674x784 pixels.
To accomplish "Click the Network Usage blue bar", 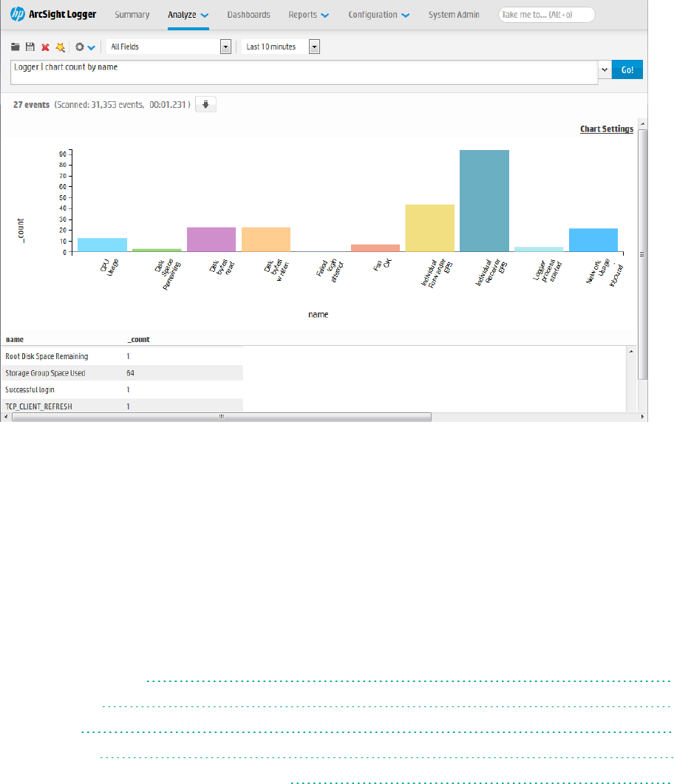I will [593, 240].
